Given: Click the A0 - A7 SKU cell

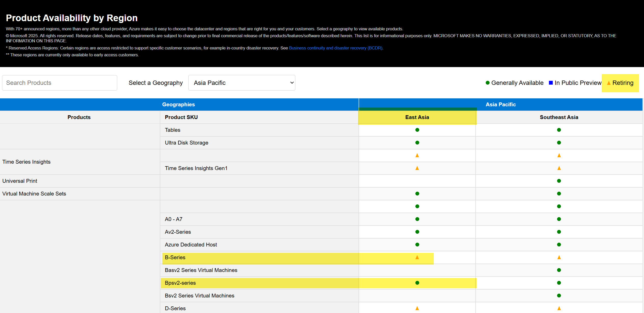Looking at the screenshot, I should tap(259, 219).
